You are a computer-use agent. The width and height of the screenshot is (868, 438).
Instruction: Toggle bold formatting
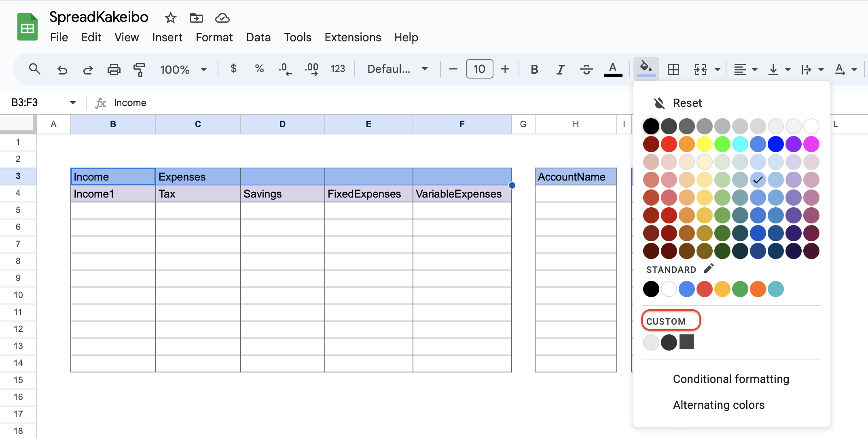tap(534, 69)
